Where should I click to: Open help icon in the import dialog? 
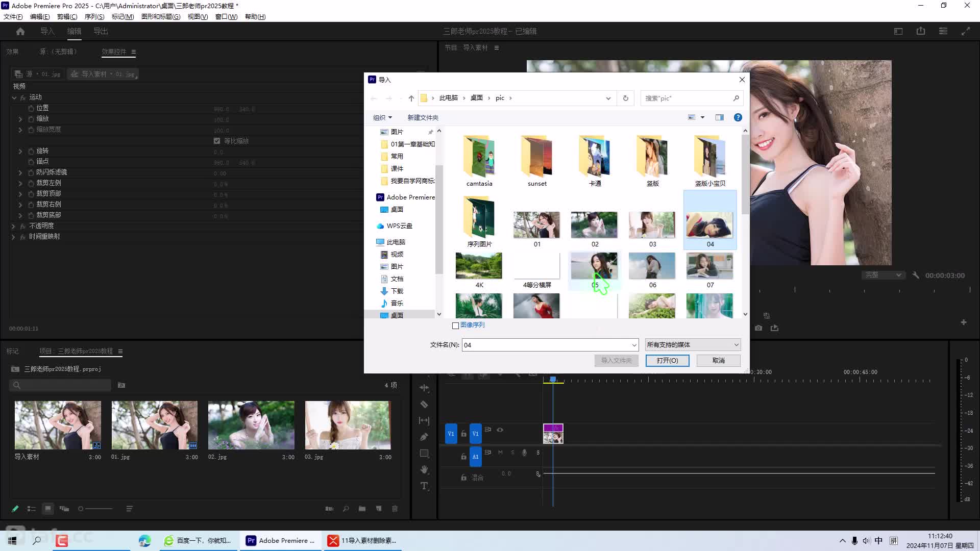point(738,117)
